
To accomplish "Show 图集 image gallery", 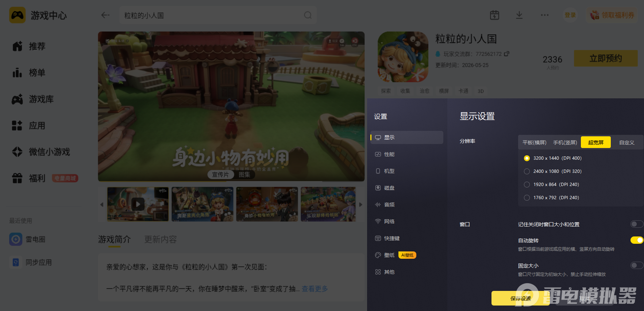I will tap(244, 175).
